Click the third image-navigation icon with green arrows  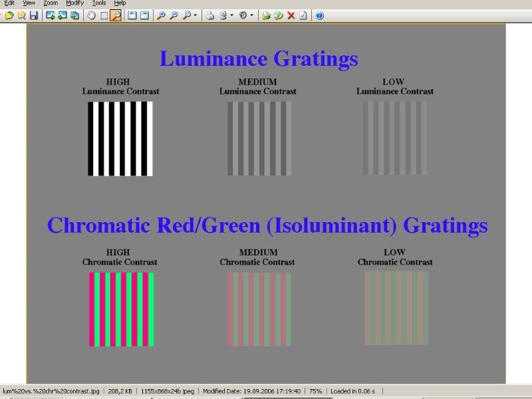tap(74, 15)
